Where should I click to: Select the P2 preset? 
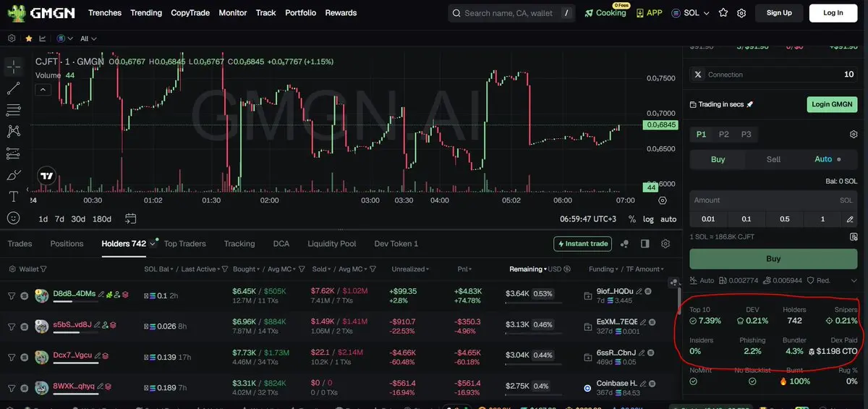coord(724,135)
